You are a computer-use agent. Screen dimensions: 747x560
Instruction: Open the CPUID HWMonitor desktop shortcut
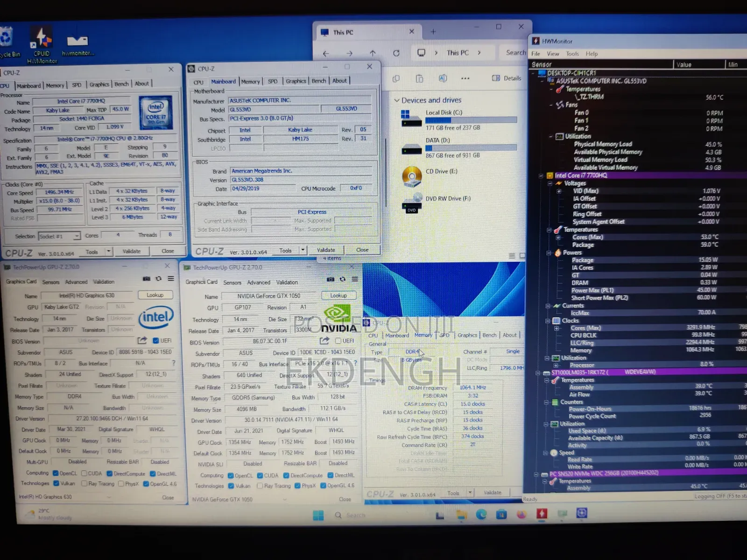(x=42, y=44)
